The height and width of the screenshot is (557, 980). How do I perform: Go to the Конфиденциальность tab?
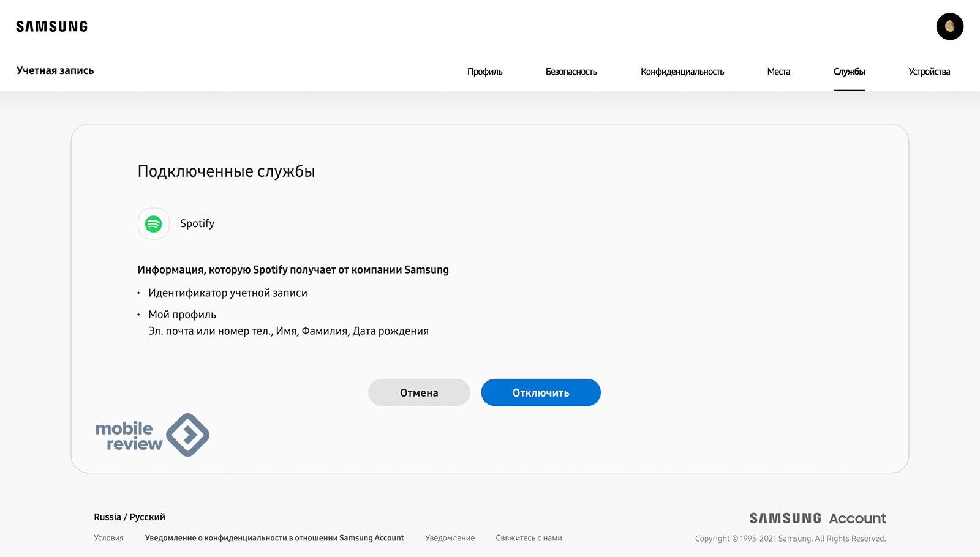682,72
